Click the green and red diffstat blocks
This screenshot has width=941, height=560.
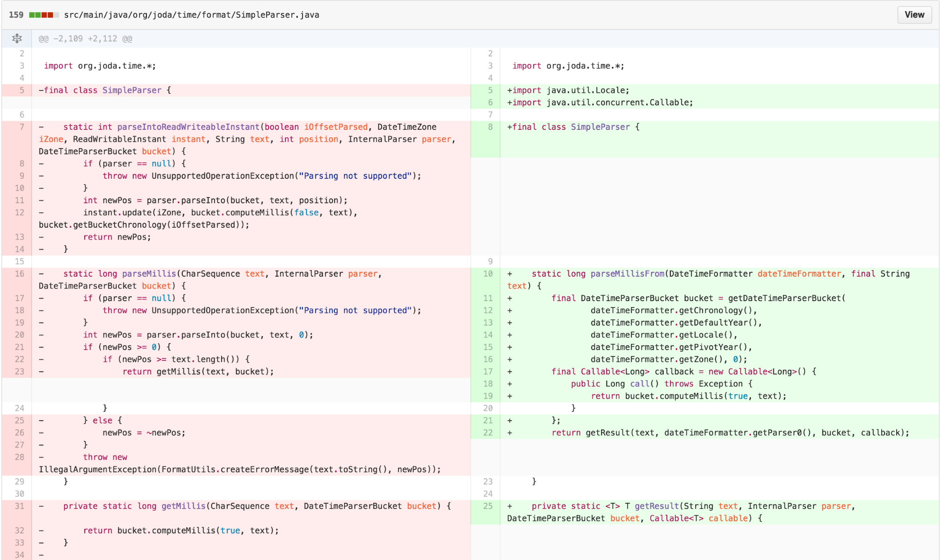pyautogui.click(x=44, y=15)
